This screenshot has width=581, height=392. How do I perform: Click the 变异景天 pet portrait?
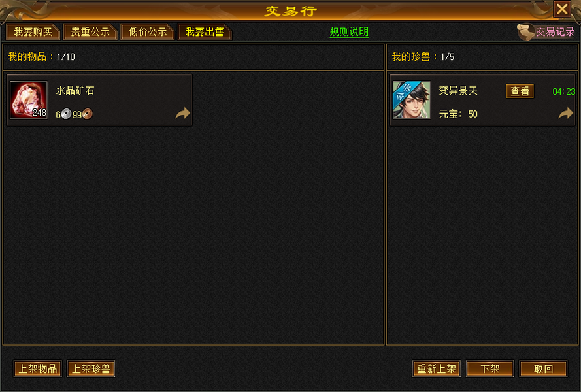point(412,100)
